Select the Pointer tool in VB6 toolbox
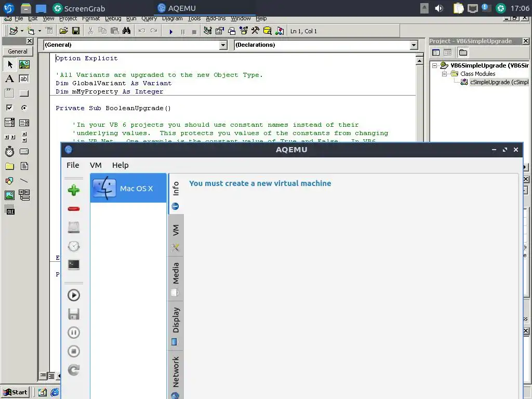532x399 pixels. [x=9, y=64]
